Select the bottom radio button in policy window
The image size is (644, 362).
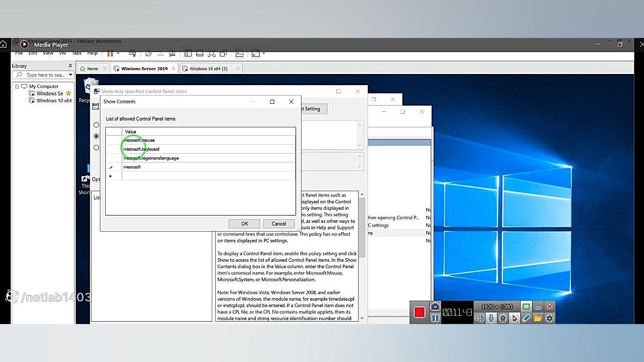coord(96,147)
